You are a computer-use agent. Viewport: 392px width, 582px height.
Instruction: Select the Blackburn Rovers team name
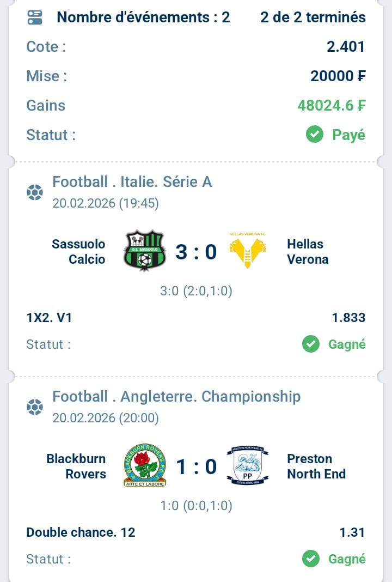click(76, 466)
